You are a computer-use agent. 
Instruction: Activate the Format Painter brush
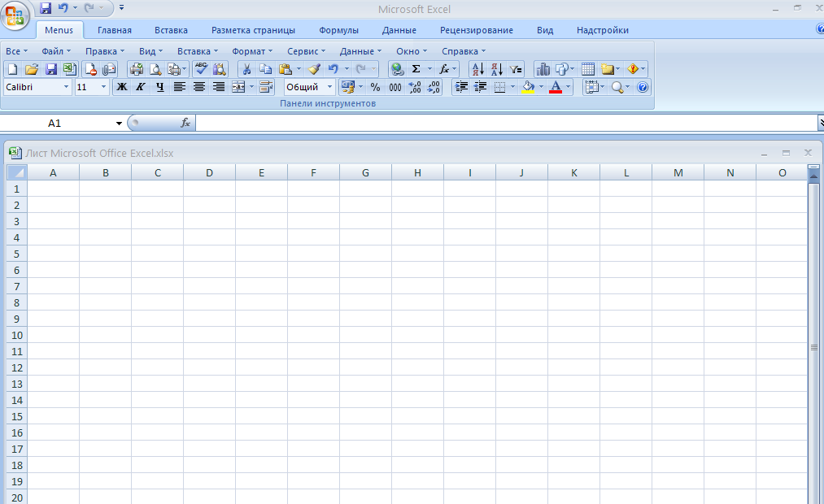[314, 69]
